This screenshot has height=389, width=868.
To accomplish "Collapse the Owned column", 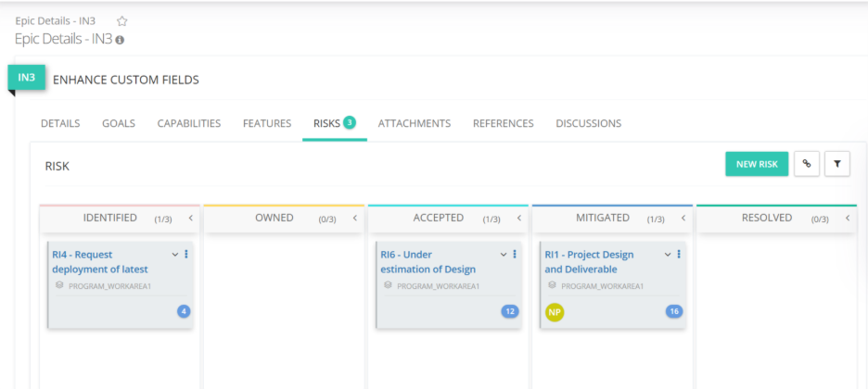I will click(354, 219).
